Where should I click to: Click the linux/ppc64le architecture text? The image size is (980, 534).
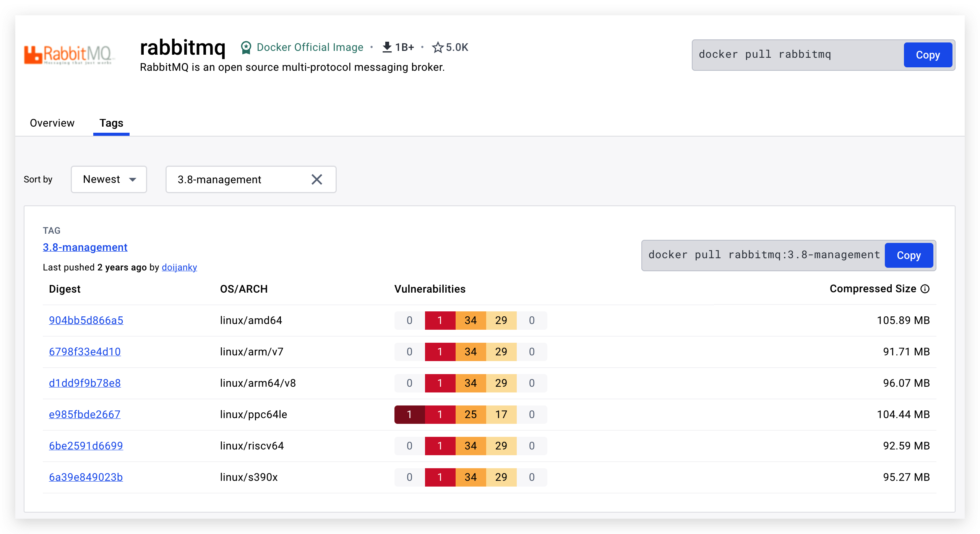(x=254, y=415)
